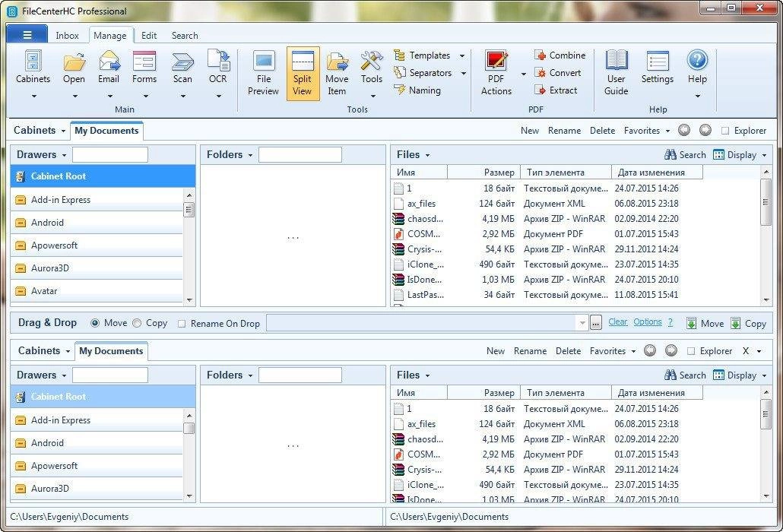Select lower My Documents cabinet tab
783x532 pixels.
(x=111, y=351)
